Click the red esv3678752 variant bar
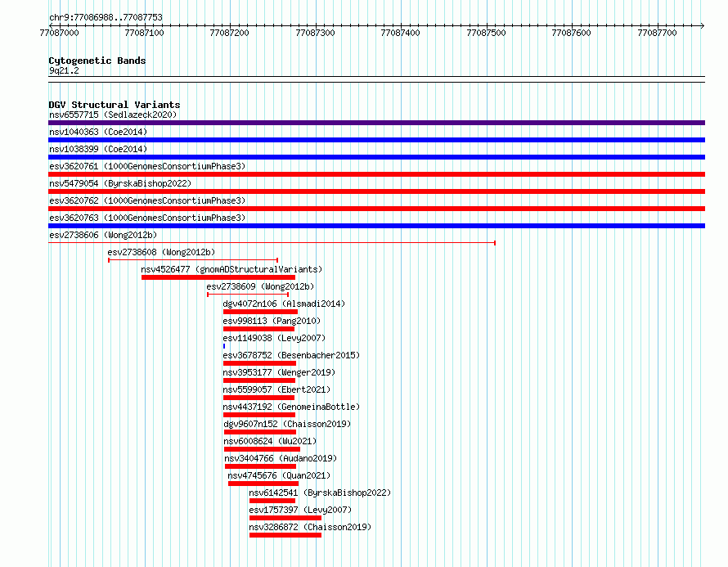Viewport: 728px width, 567px height. coord(259,363)
